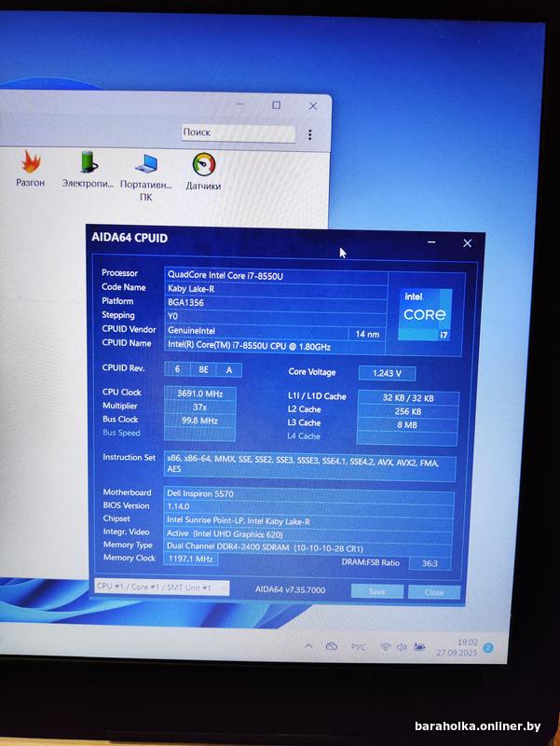Click the Multiplier 37x value
The height and width of the screenshot is (746, 560).
199,408
